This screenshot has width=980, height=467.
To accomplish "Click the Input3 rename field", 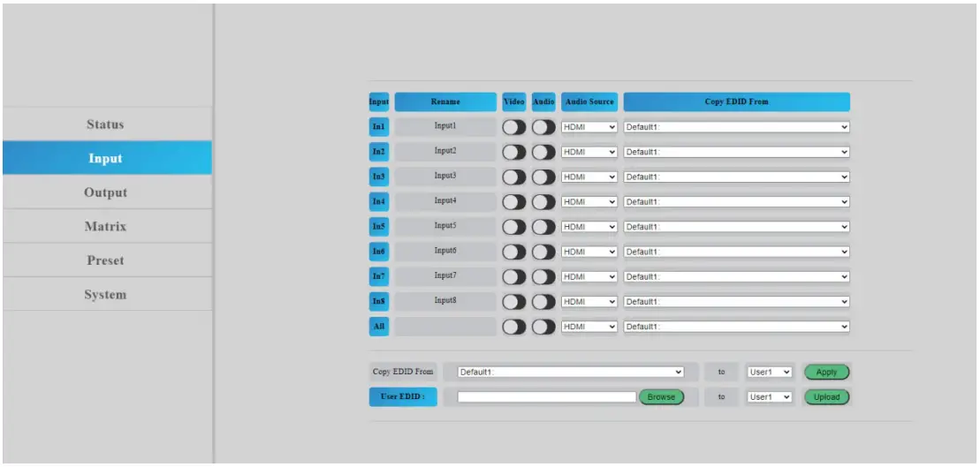I will coord(445,177).
